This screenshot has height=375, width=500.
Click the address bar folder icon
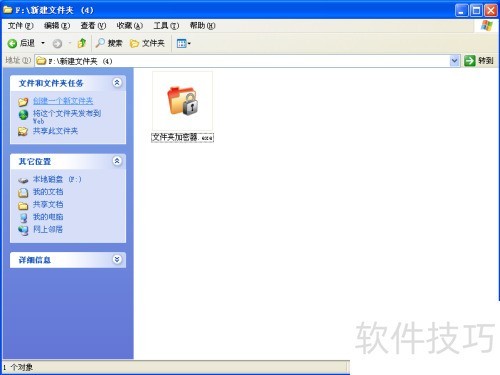click(41, 61)
